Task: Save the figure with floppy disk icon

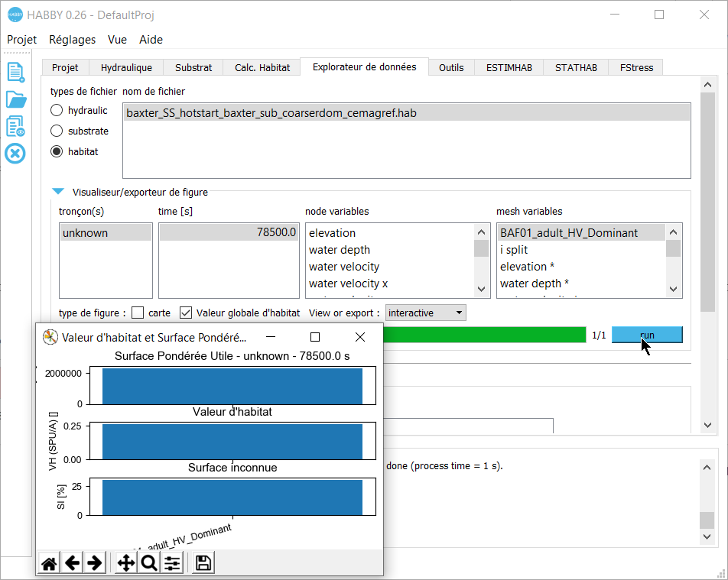Action: (x=204, y=563)
